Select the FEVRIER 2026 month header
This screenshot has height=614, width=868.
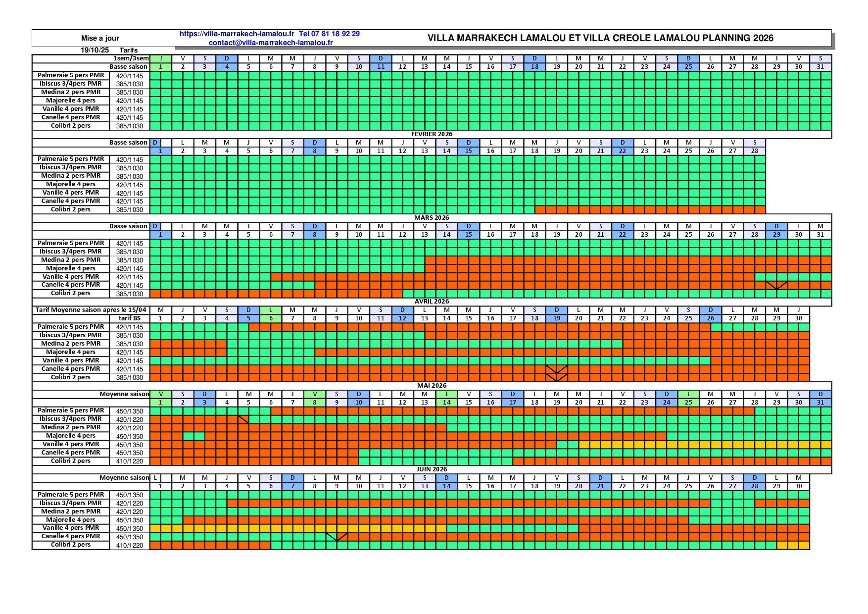pos(432,134)
